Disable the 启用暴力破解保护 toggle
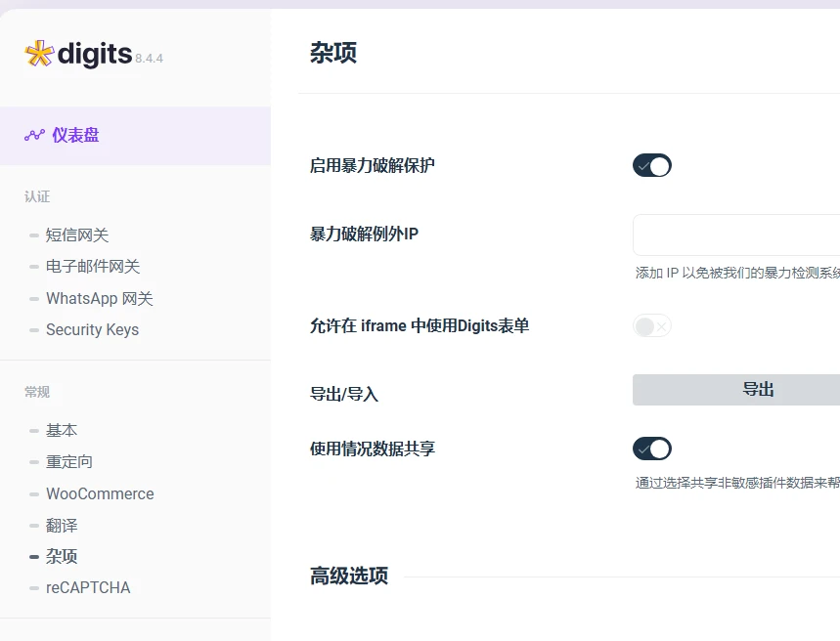 [x=651, y=165]
